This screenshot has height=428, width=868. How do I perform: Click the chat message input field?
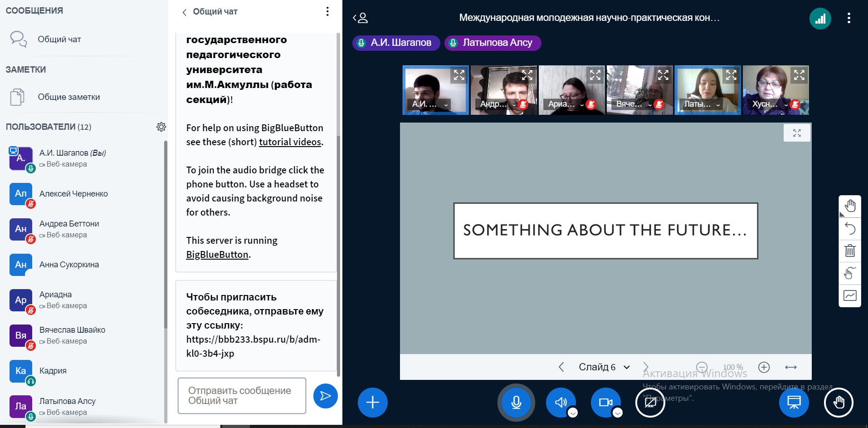tap(242, 396)
